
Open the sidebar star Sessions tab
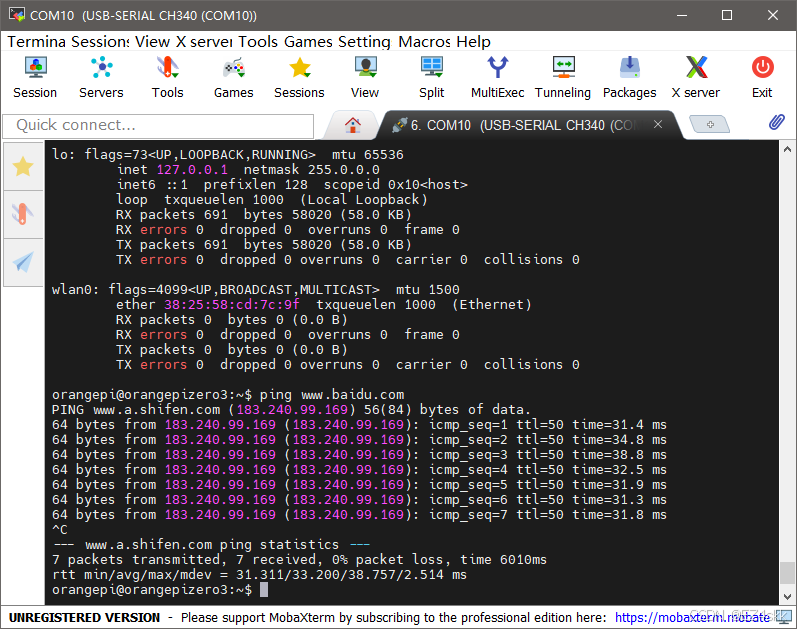click(23, 167)
